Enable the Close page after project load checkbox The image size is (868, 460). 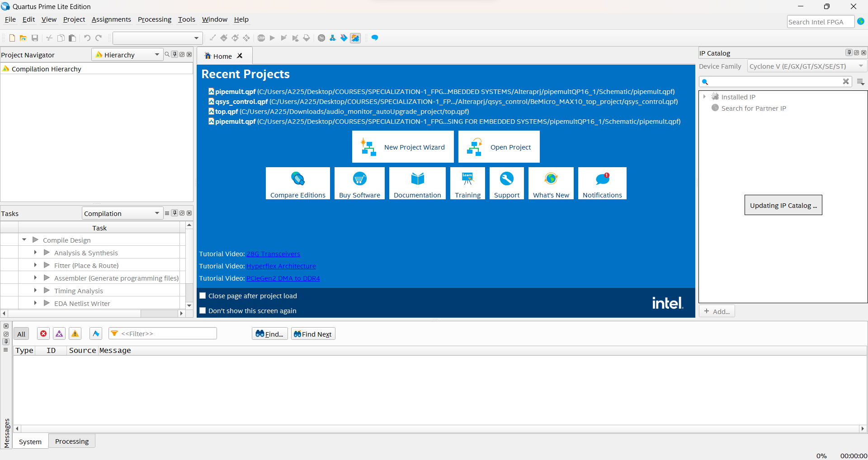coord(203,296)
